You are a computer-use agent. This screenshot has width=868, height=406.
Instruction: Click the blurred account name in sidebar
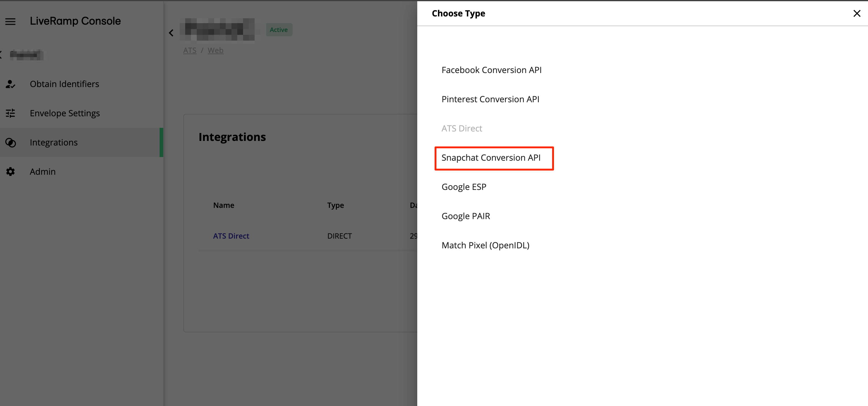click(26, 54)
